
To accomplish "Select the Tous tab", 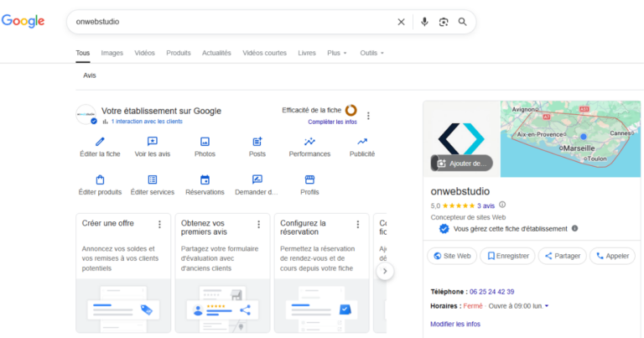I will tap(82, 53).
